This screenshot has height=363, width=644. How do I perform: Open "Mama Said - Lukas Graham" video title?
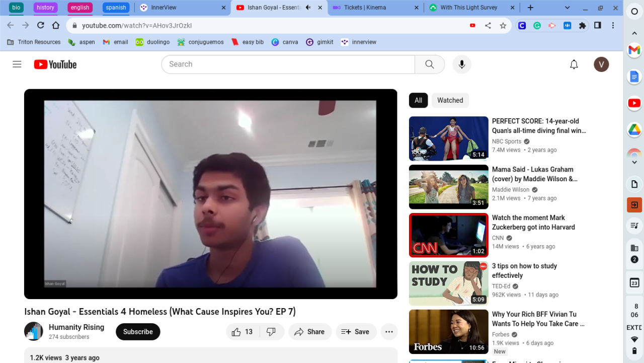[x=535, y=174]
